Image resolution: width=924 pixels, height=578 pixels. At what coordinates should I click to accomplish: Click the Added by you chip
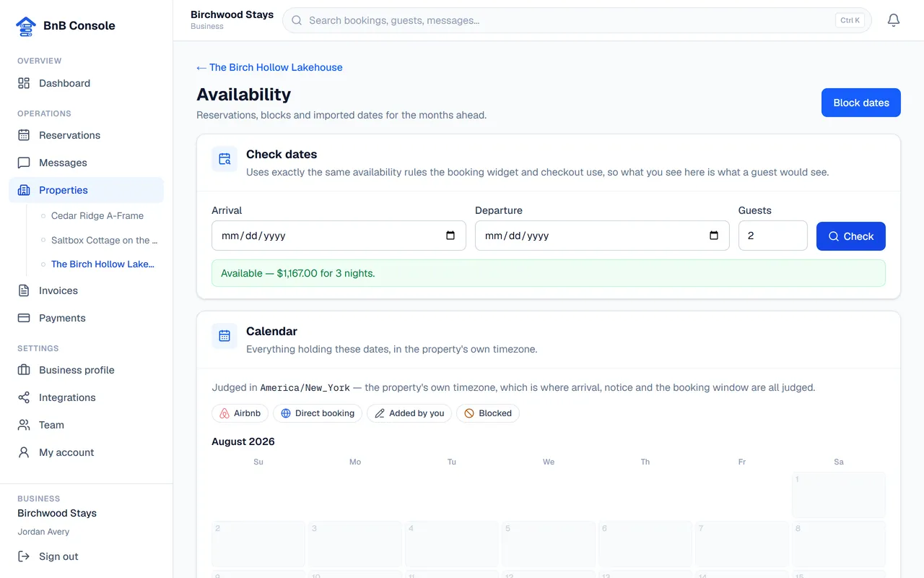(409, 413)
